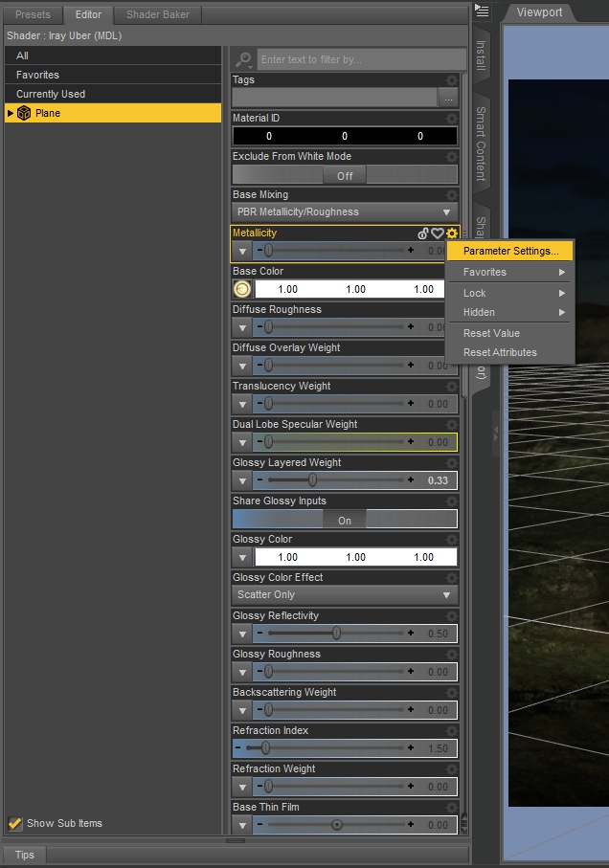
Task: Open gear menu for Material ID
Action: pyautogui.click(x=452, y=118)
